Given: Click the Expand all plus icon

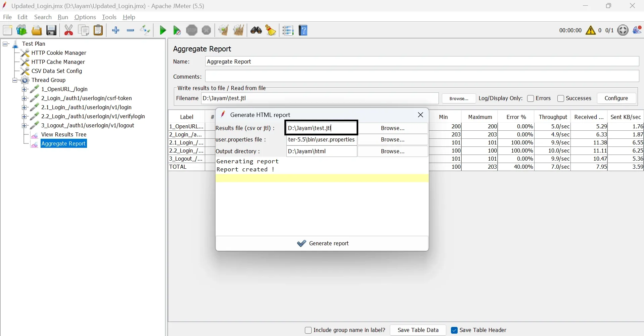Looking at the screenshot, I should tap(116, 30).
